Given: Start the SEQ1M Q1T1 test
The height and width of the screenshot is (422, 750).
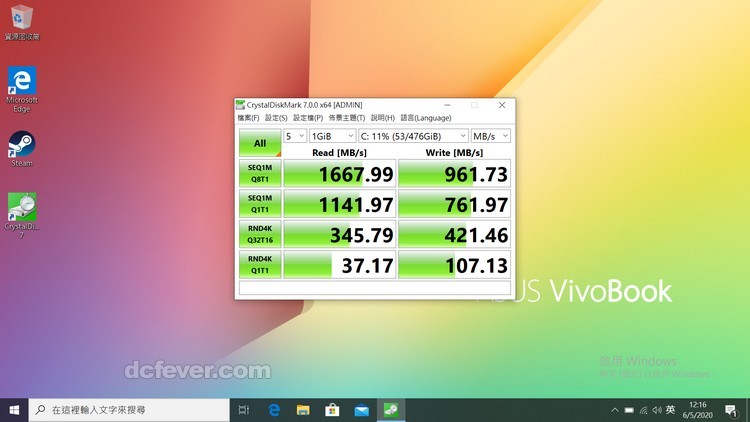Looking at the screenshot, I should 260,203.
